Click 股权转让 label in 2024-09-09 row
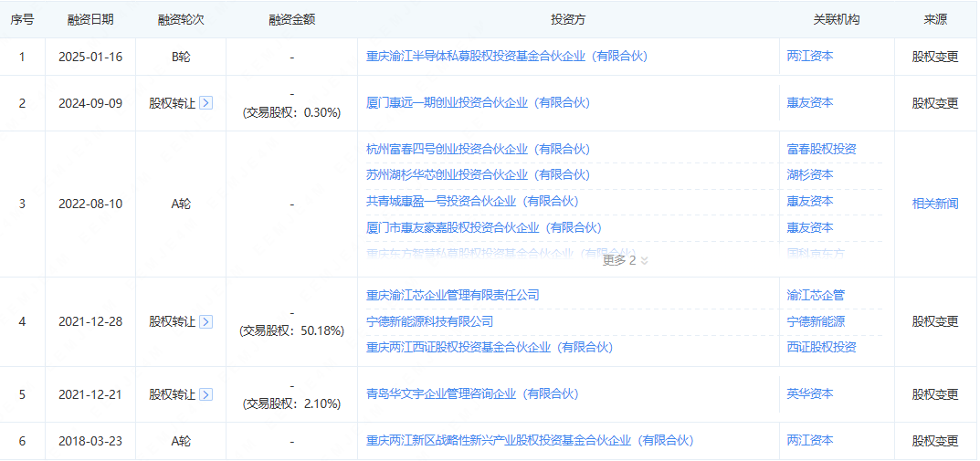 (x=173, y=103)
